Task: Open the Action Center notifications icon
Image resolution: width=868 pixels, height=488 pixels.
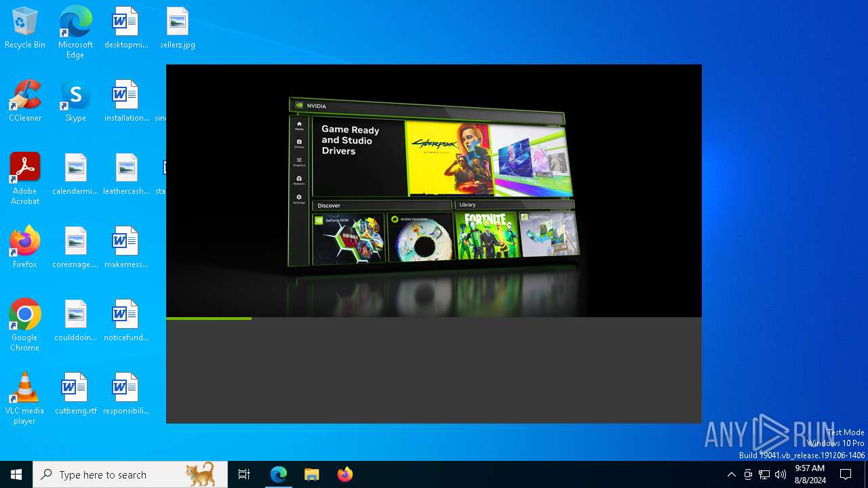Action: pos(846,474)
